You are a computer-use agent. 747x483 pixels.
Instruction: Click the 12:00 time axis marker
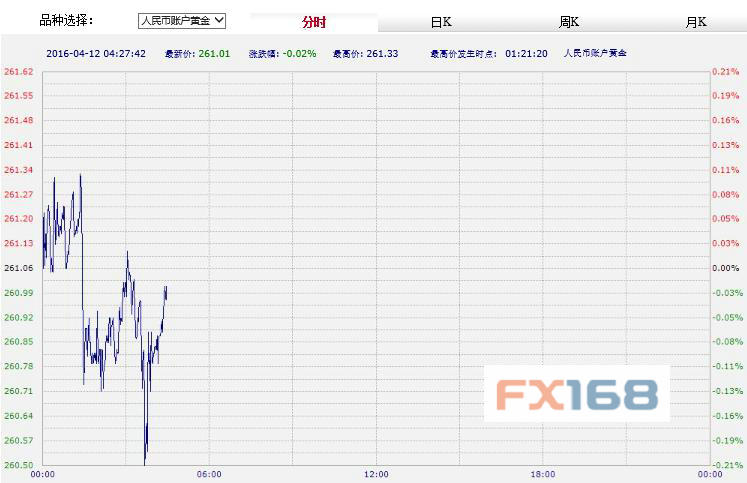click(x=376, y=474)
